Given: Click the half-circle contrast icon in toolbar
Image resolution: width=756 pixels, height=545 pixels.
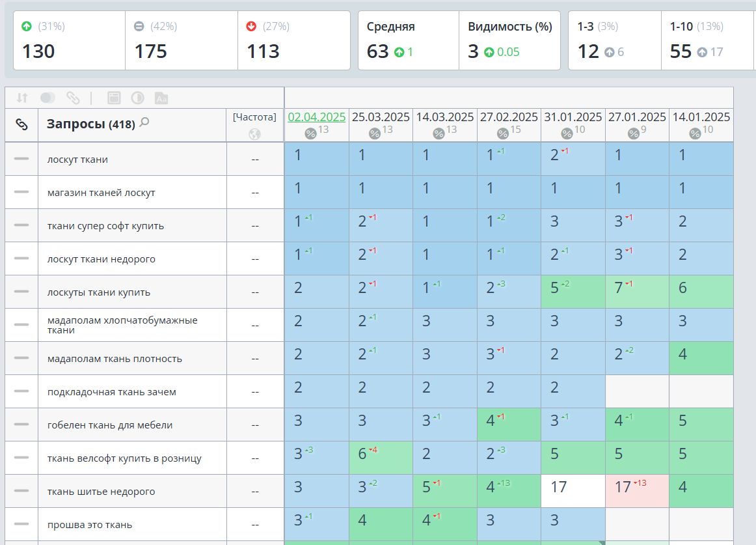Looking at the screenshot, I should click(137, 98).
